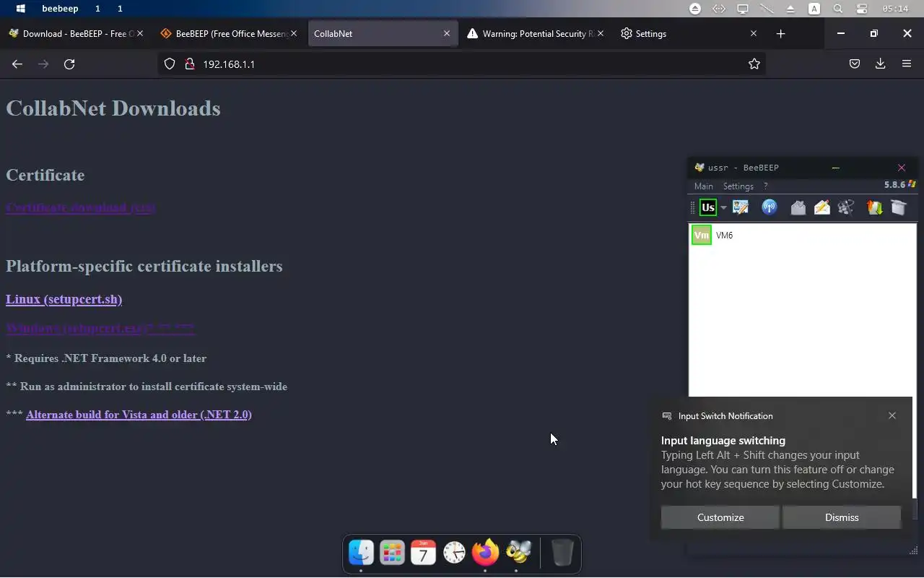Click the BeeBEEP shared box icon
The image size is (924, 578).
coord(898,208)
